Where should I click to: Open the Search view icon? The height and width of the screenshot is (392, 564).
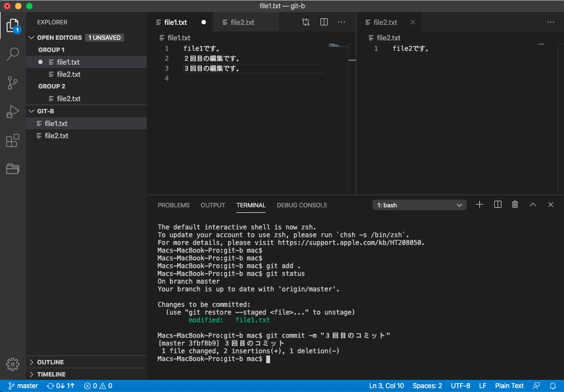[x=13, y=54]
